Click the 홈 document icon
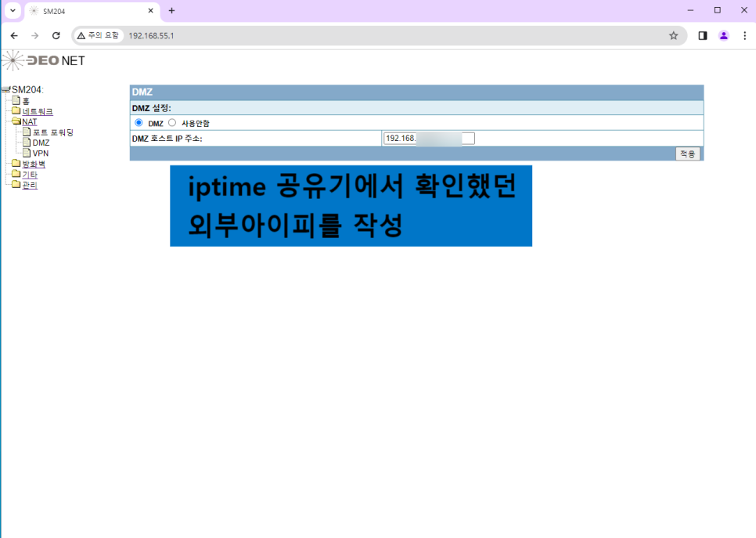The image size is (756, 538). coord(16,100)
